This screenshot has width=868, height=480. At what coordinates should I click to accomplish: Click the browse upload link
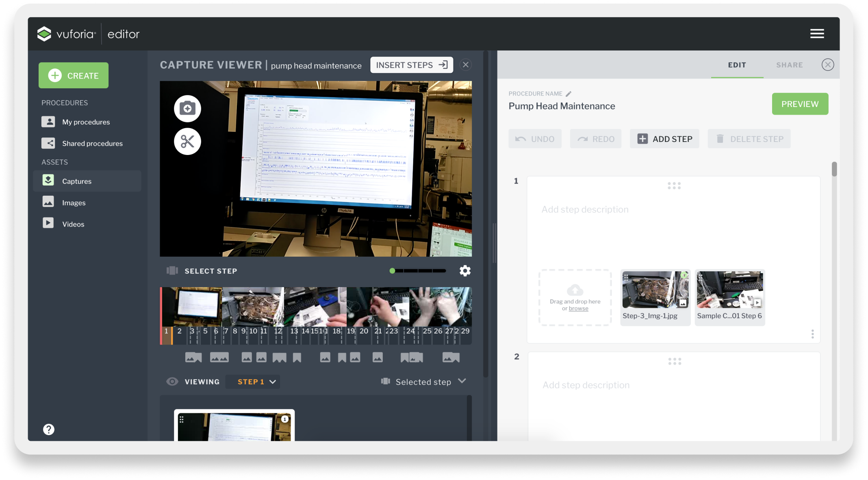(578, 309)
